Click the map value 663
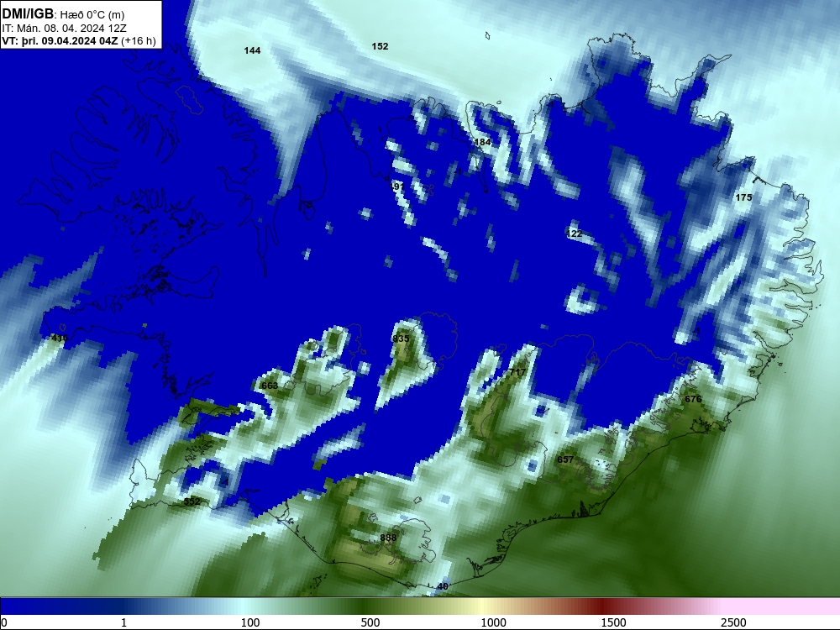Viewport: 840px width, 630px height. click(x=270, y=386)
